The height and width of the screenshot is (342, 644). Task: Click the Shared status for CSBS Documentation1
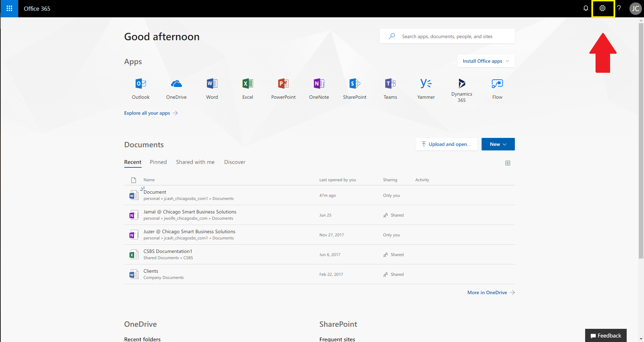[x=393, y=255]
